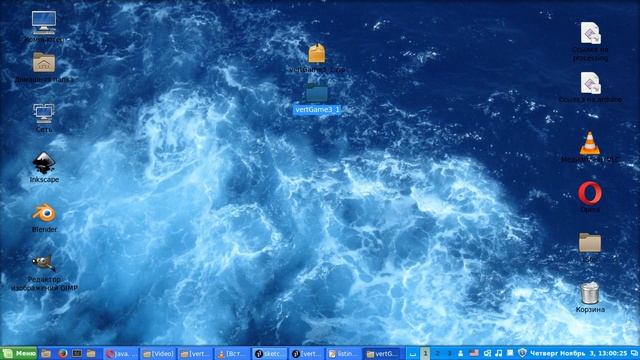Switch to the listin... taskbar window
The image size is (640, 360).
click(344, 354)
